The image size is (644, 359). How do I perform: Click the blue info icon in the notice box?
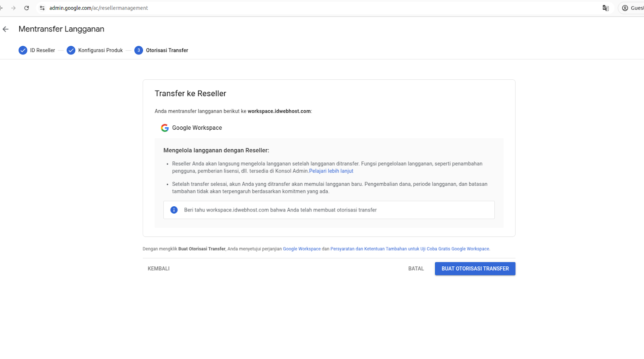tap(174, 210)
